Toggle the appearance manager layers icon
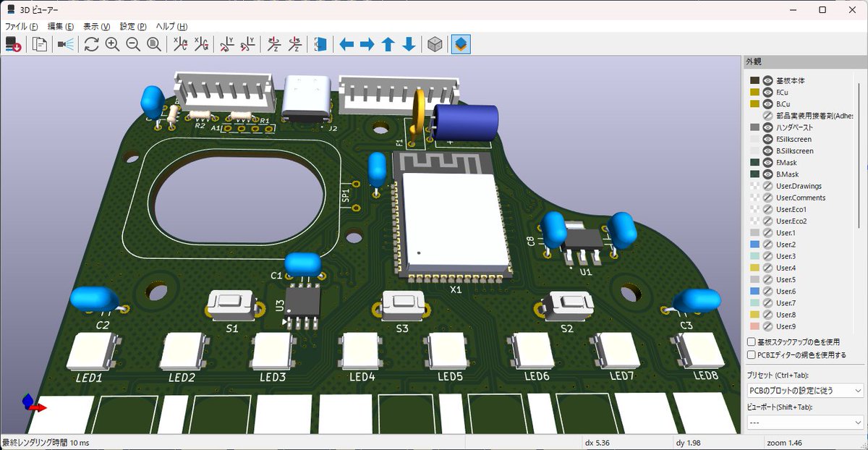 pos(461,44)
